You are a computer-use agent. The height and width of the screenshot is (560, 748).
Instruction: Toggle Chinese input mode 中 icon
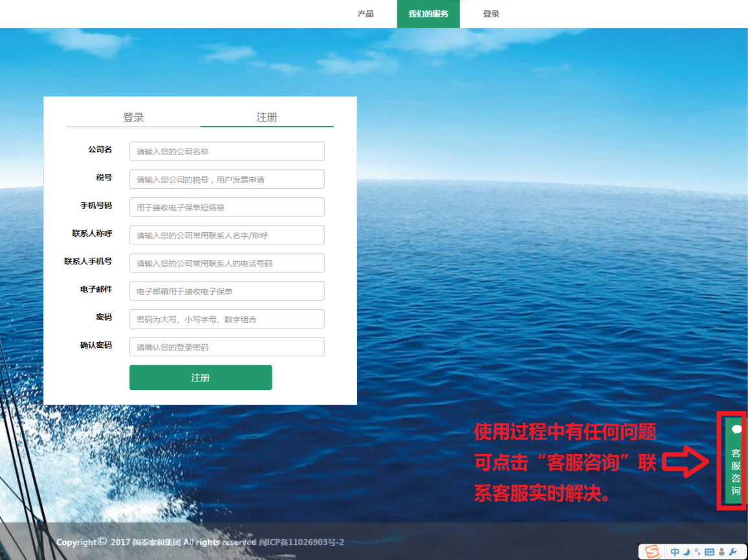675,552
